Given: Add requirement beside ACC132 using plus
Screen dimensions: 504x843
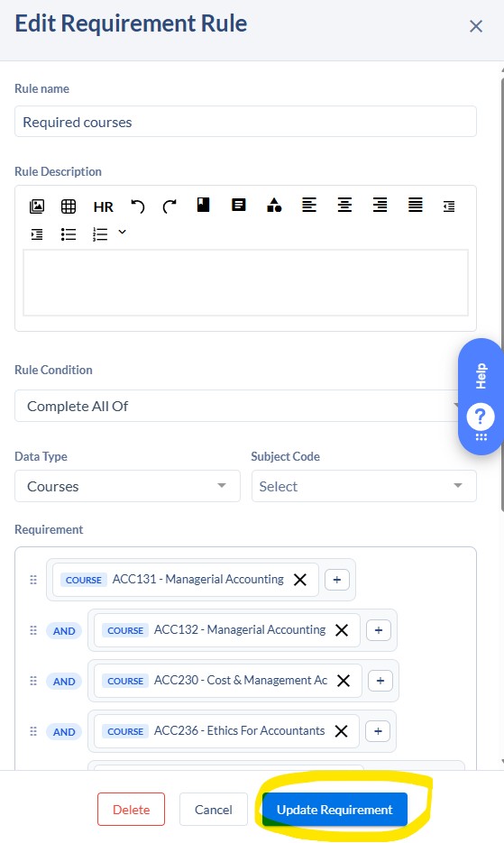Looking at the screenshot, I should 379,630.
